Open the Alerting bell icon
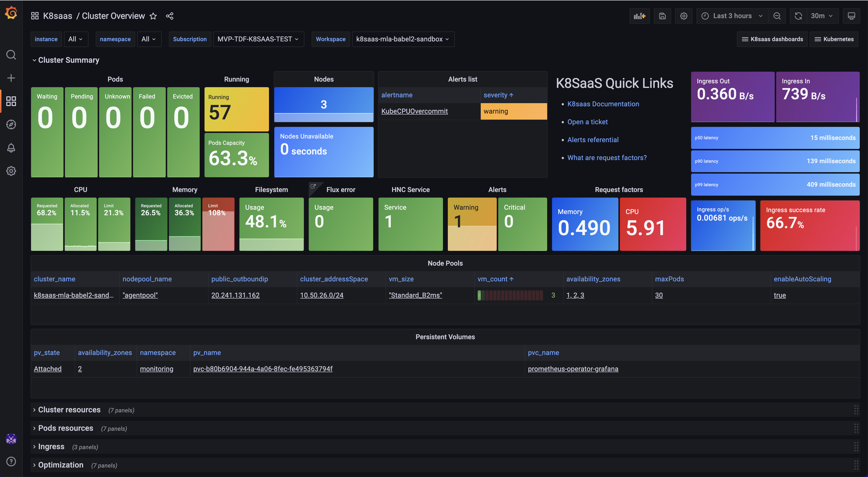The image size is (868, 477). [11, 148]
